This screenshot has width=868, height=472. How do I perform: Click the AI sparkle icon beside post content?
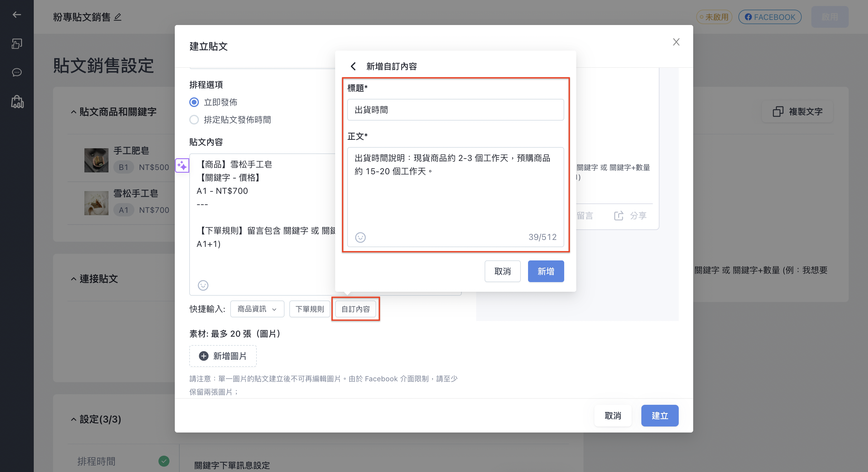point(182,165)
